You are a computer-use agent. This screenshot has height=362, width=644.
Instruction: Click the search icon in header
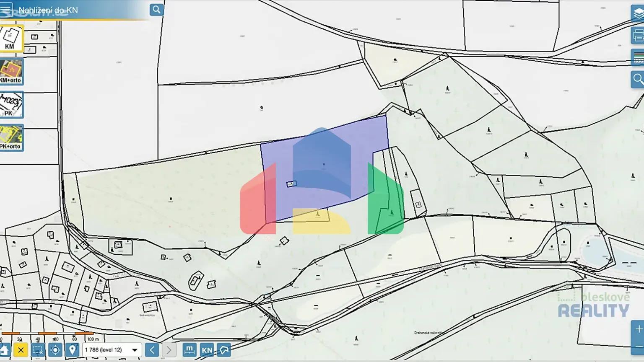coord(156,10)
